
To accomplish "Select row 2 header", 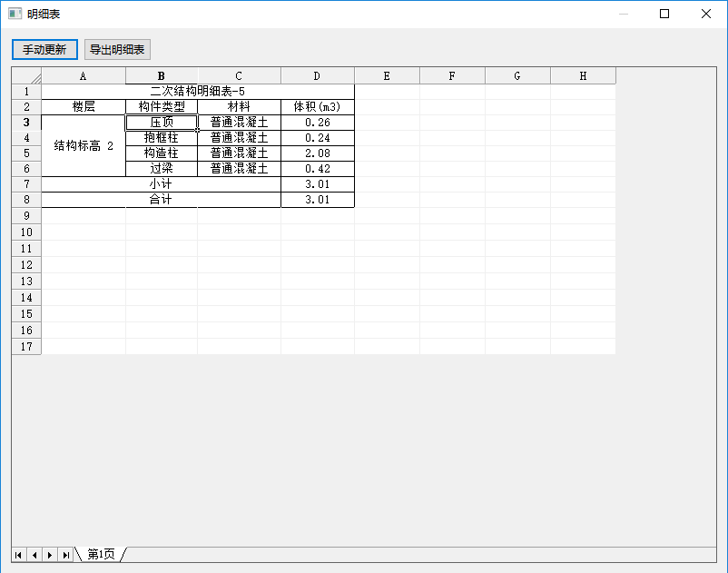I will pos(26,107).
